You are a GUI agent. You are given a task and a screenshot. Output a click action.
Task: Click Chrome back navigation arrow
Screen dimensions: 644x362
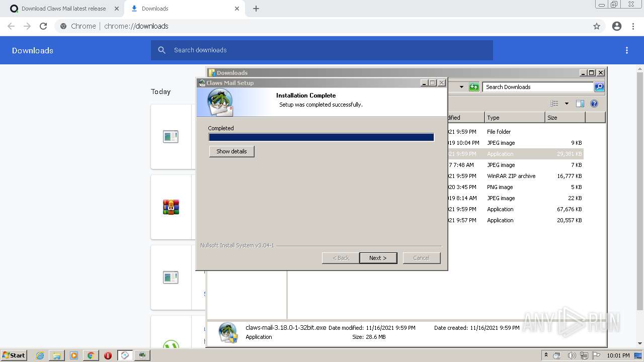tap(11, 26)
